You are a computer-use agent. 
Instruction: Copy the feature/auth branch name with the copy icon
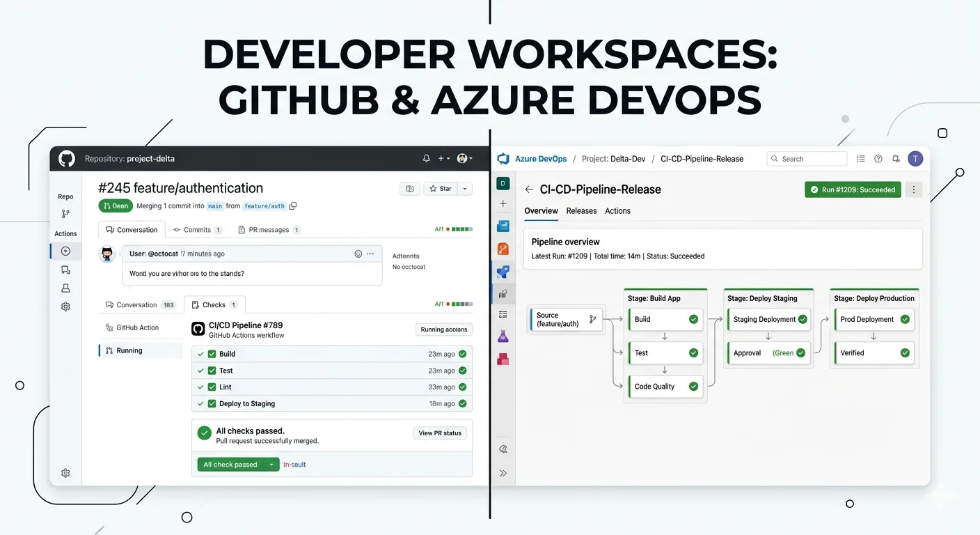click(293, 206)
